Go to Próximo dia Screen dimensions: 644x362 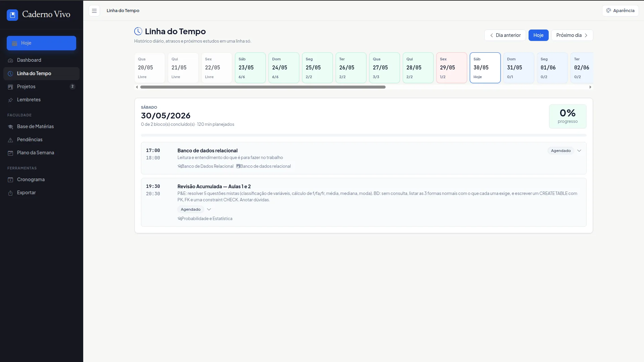click(572, 35)
